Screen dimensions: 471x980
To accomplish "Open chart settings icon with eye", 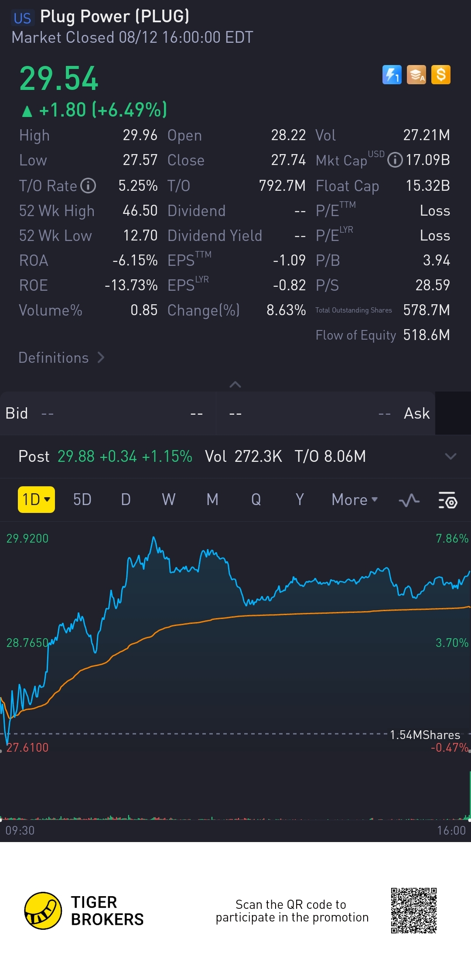I will pos(447,500).
